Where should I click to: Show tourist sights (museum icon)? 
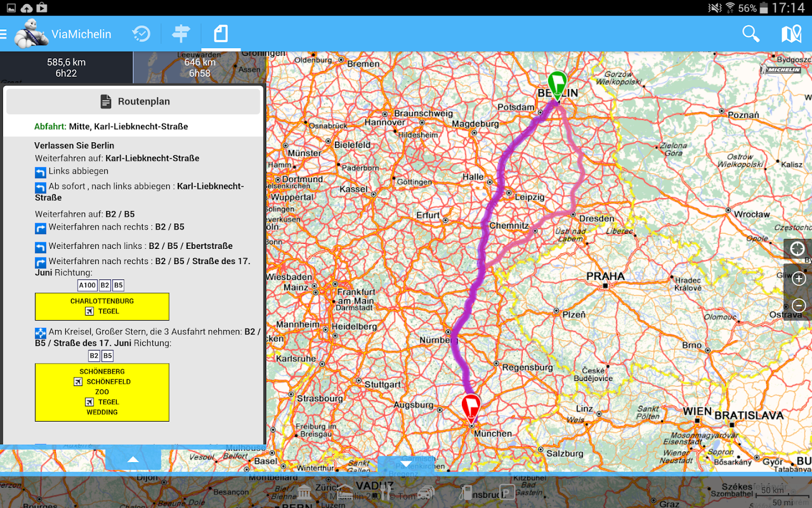[304, 493]
